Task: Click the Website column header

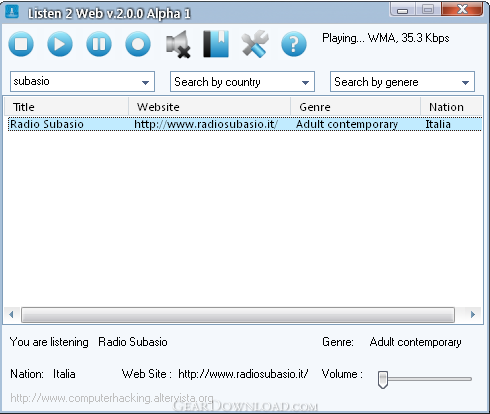Action: [x=210, y=107]
